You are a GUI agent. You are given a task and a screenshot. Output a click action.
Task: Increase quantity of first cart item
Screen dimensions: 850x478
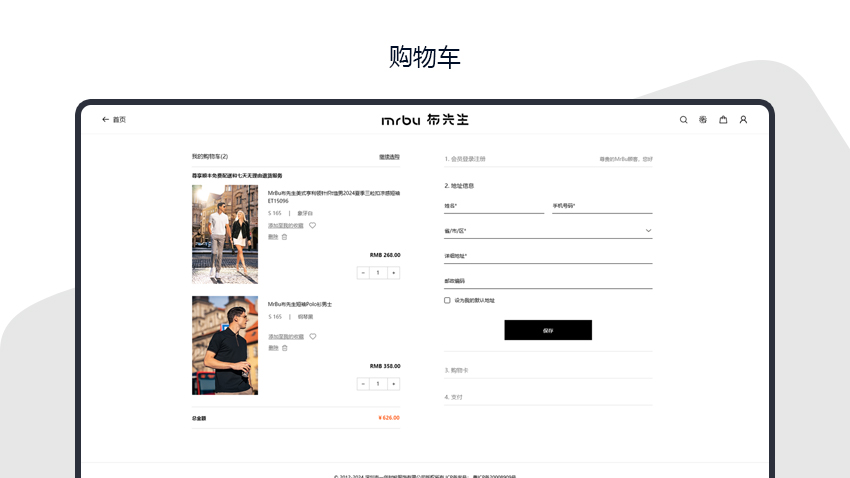click(x=393, y=272)
